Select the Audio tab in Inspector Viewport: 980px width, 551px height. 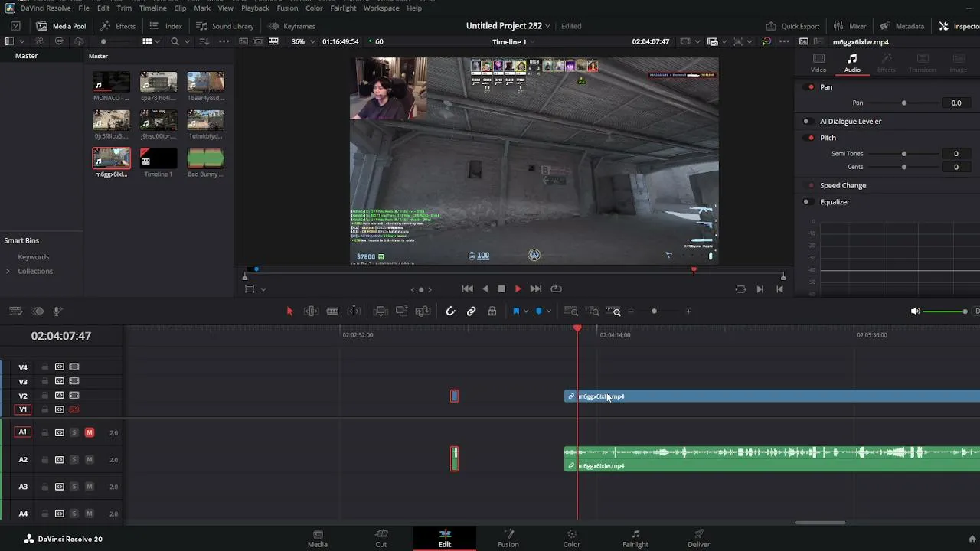point(852,64)
